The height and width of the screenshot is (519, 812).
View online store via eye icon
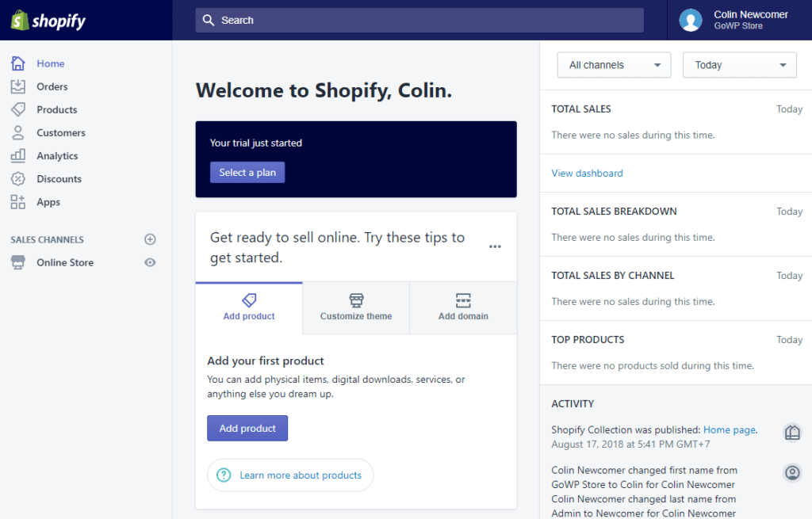tap(150, 262)
